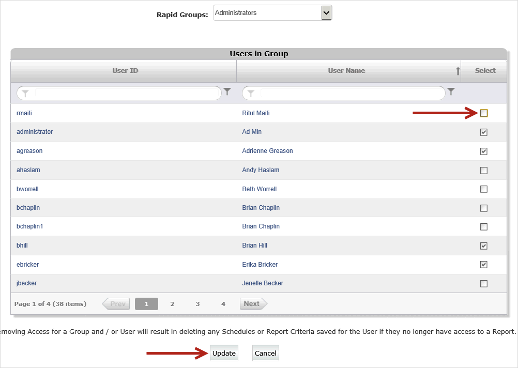
Task: Deselect Brian Hill's checkbox
Action: [484, 246]
